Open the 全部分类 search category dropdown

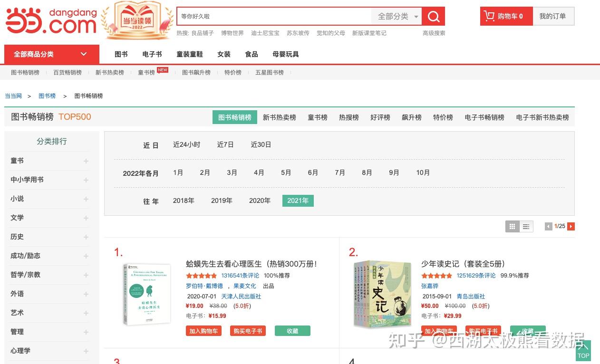point(397,16)
